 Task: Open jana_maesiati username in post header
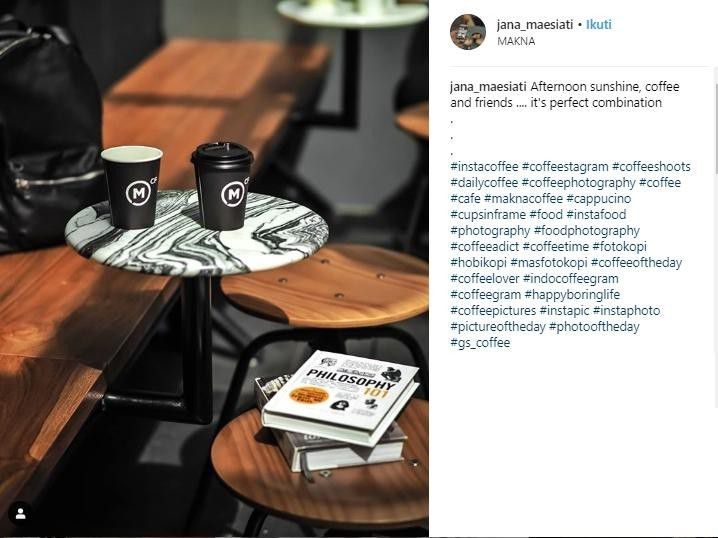coord(535,25)
